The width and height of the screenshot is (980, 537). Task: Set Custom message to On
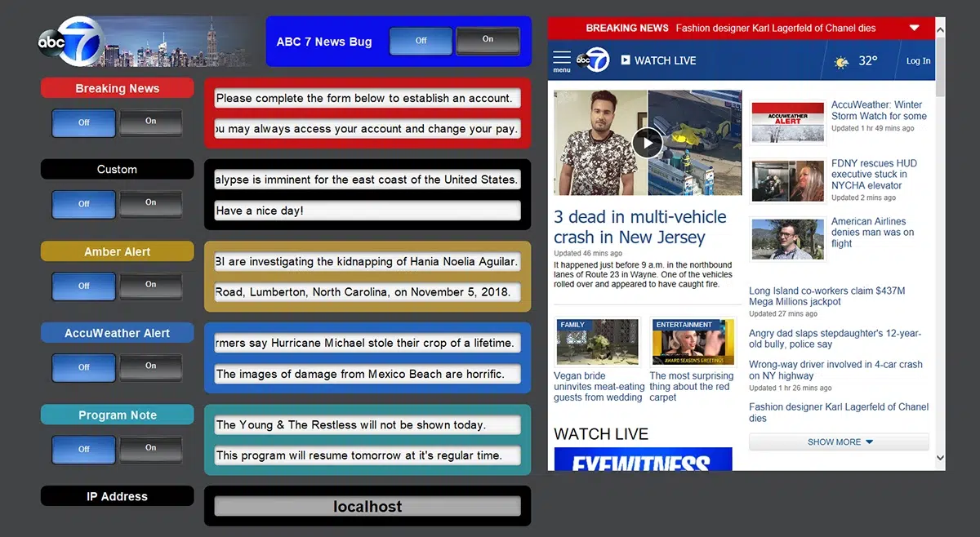coord(151,203)
